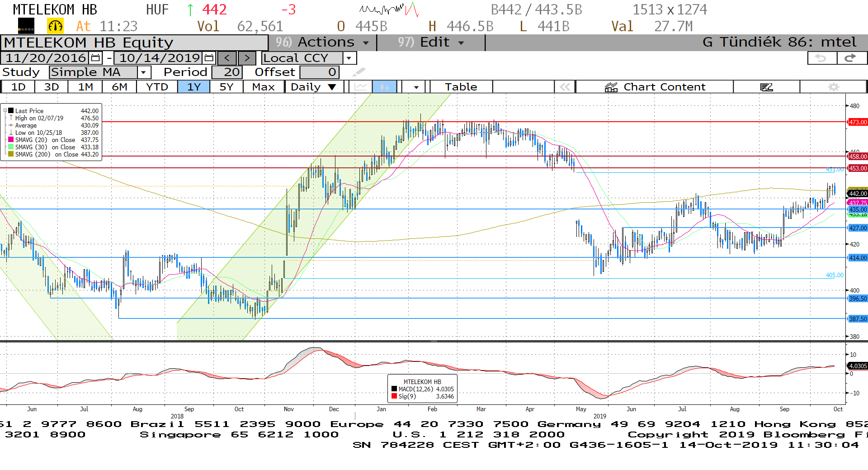This screenshot has height=470, width=868.
Task: Click the 442.00 last price axis label
Action: coord(858,194)
